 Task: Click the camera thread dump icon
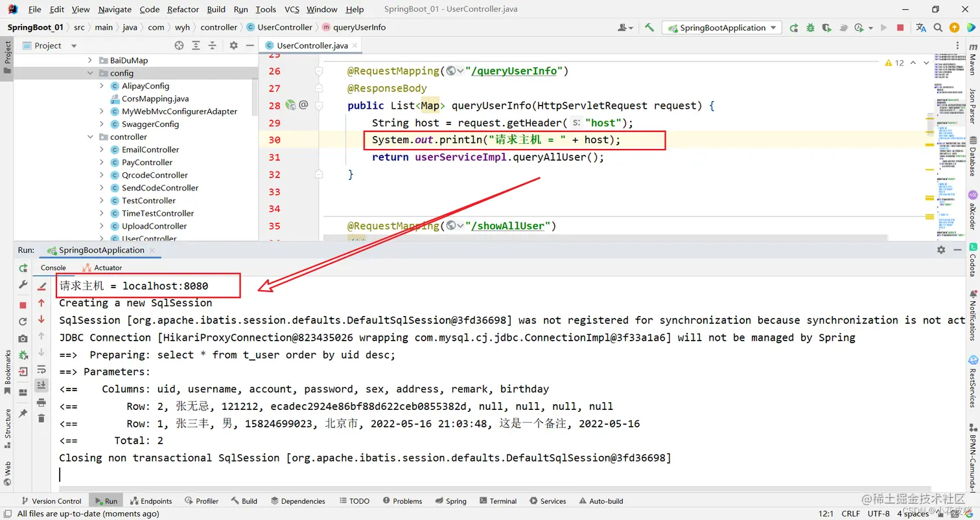[x=23, y=338]
